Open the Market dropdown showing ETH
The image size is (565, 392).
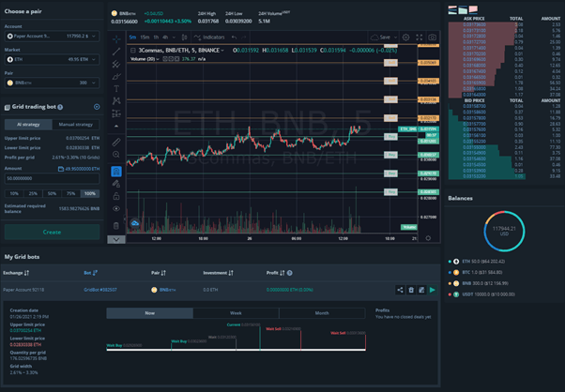52,59
